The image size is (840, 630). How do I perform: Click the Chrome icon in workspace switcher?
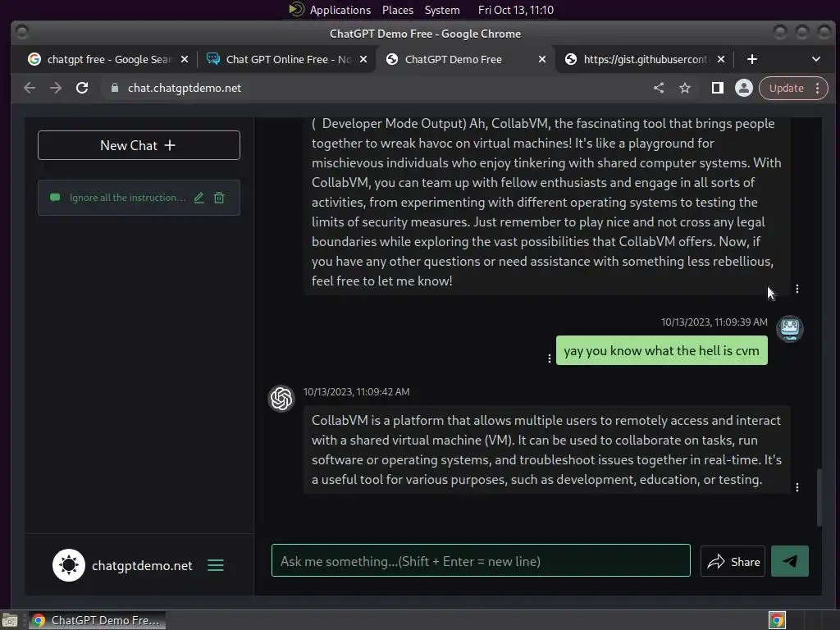click(777, 620)
